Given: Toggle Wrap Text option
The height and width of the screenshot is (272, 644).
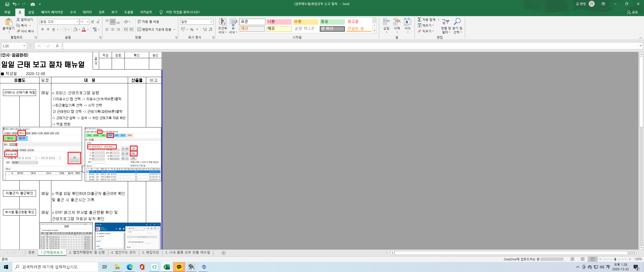Looking at the screenshot, I should (148, 22).
